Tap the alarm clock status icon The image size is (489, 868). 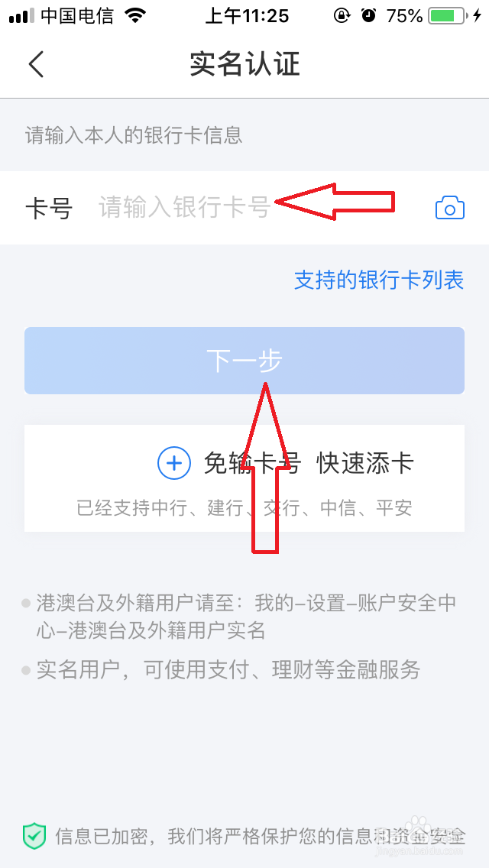(368, 16)
